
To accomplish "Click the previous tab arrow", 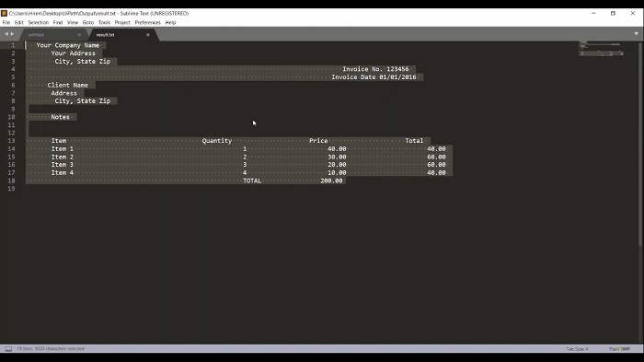I will pyautogui.click(x=6, y=34).
